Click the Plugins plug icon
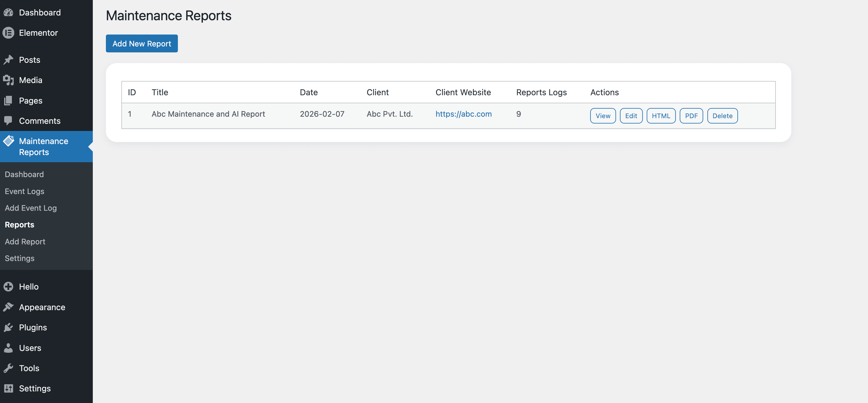 coord(8,327)
